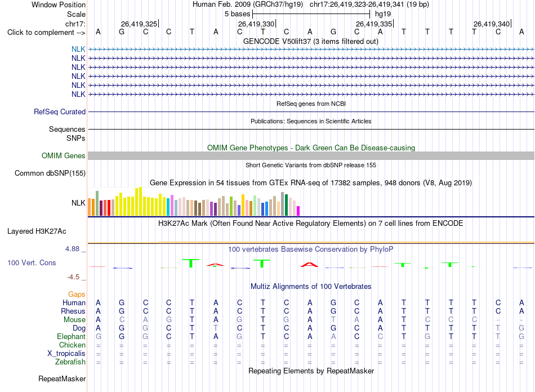Screen dimensions: 535x392
Task: Click the 26,419,330 coordinate marker
Action: tap(256, 24)
